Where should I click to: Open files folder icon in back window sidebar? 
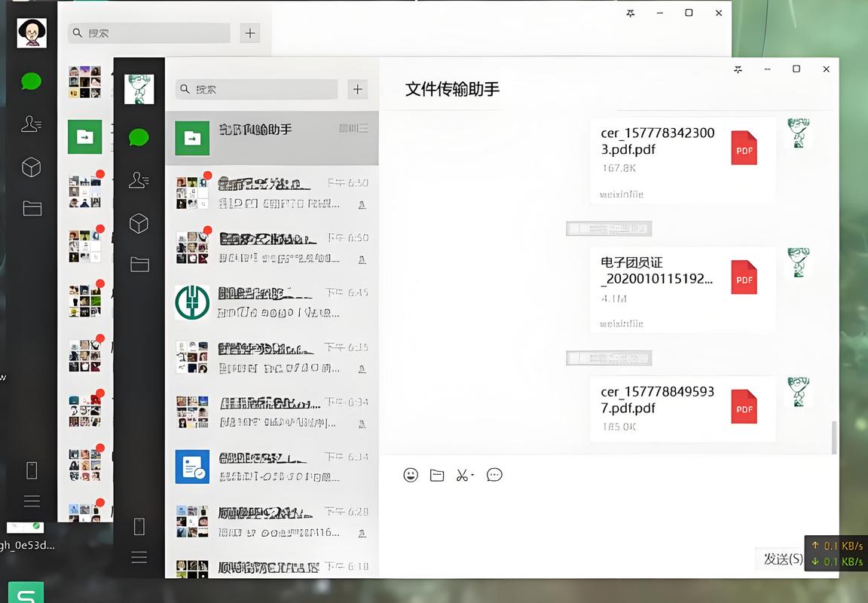tap(32, 208)
